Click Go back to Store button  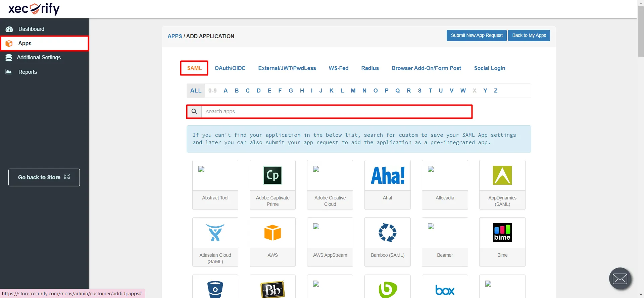[x=44, y=177]
